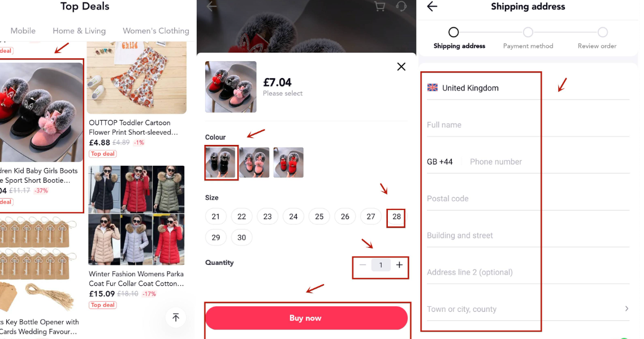The width and height of the screenshot is (644, 339).
Task: Decrease quantity with the minus icon
Action: coord(362,265)
